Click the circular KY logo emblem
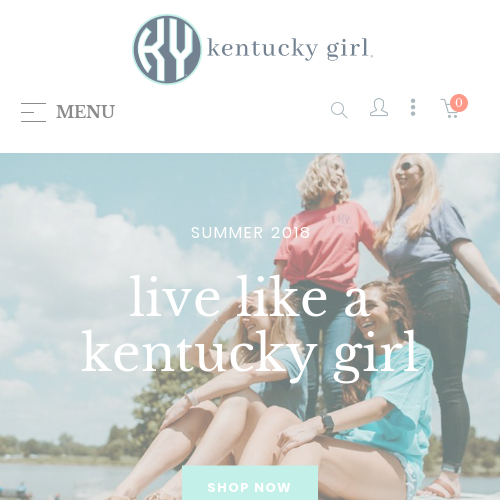The width and height of the screenshot is (500, 500). tap(167, 49)
